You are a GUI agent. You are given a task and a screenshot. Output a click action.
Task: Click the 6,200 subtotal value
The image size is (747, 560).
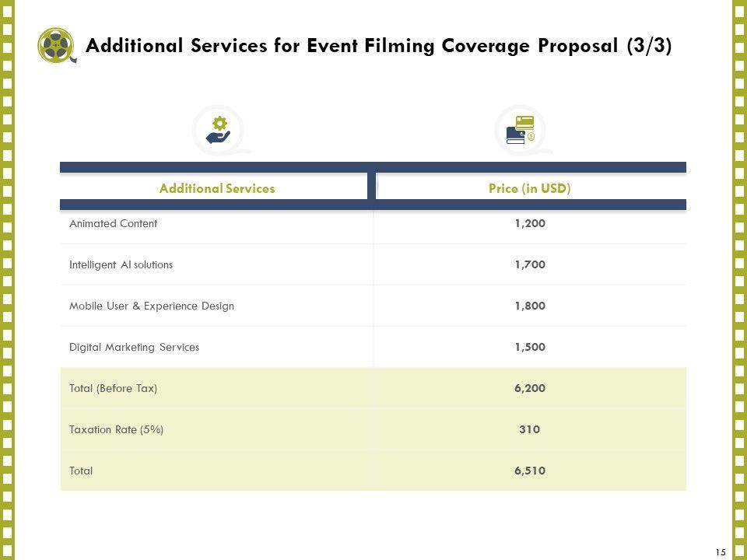coord(529,388)
